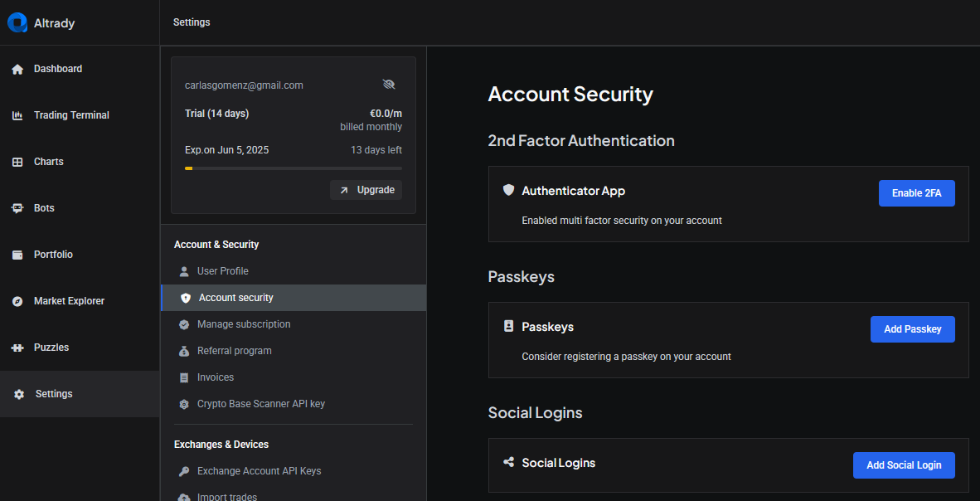Click the Portfolio wallet icon

pos(17,255)
